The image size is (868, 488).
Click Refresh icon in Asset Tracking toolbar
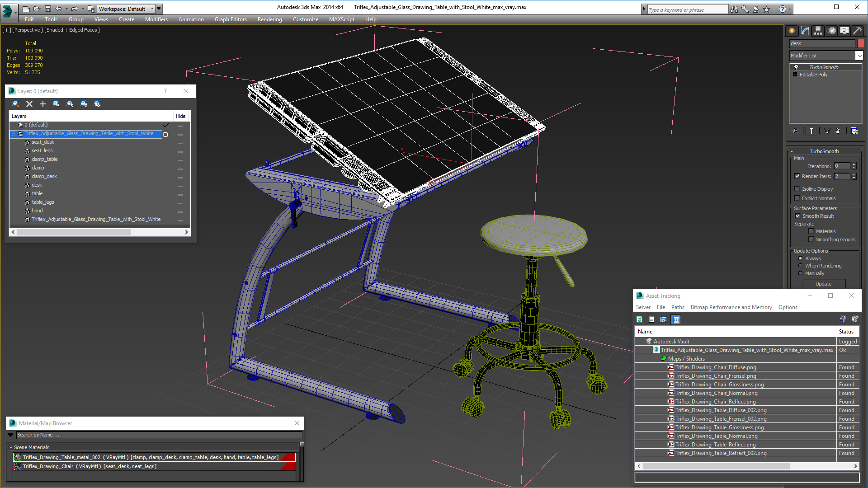639,319
